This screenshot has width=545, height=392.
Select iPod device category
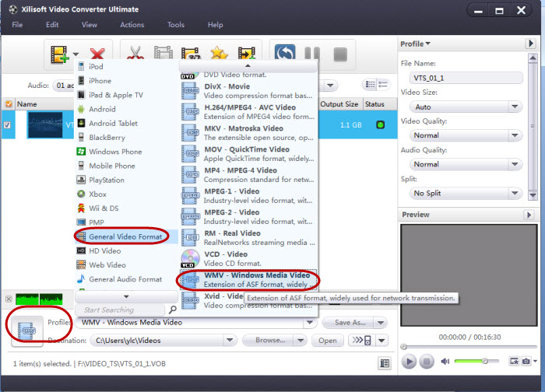(126, 66)
